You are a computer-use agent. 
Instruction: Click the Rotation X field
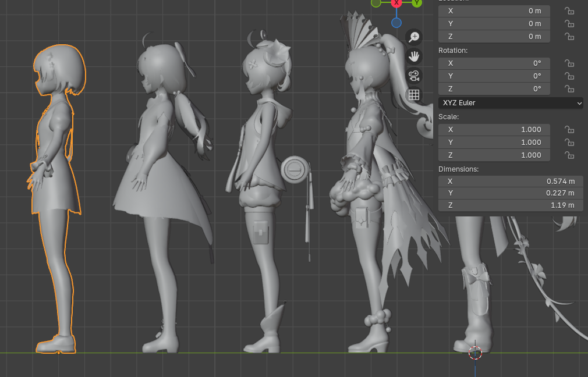(494, 63)
